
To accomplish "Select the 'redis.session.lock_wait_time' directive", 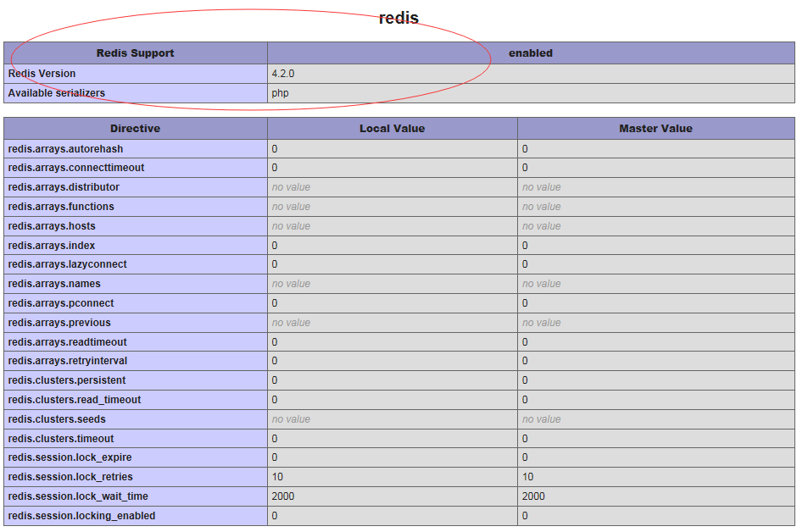I will (x=78, y=496).
